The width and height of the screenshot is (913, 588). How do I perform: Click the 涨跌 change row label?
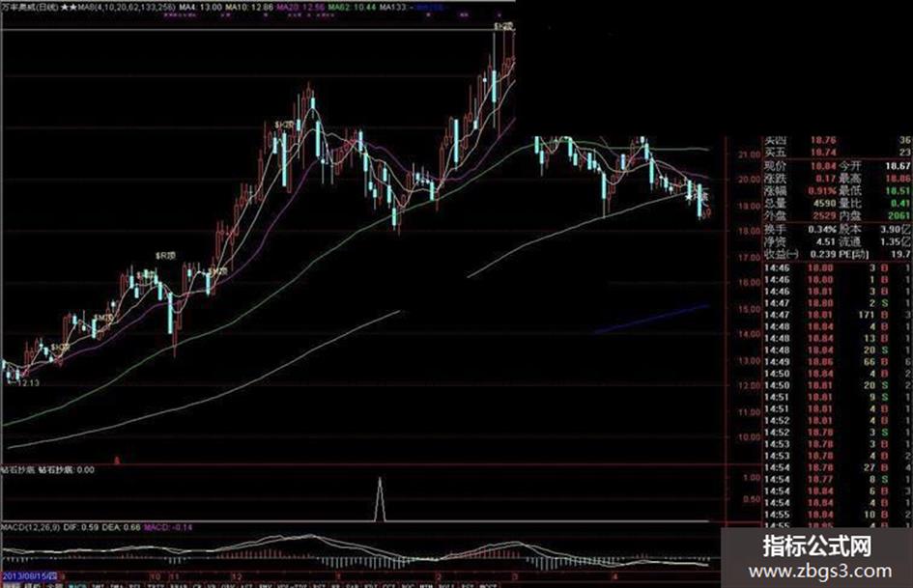tap(775, 179)
